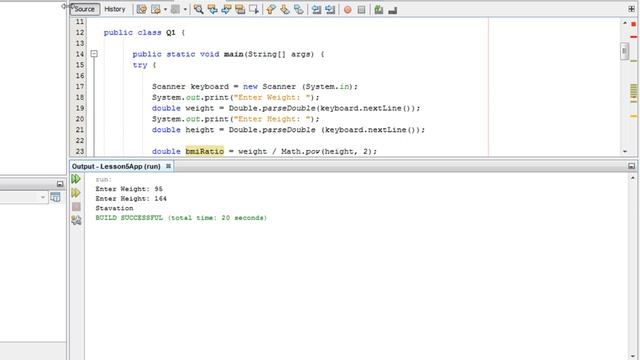
Task: Click the Find Selection magnifier icon
Action: [198, 9]
